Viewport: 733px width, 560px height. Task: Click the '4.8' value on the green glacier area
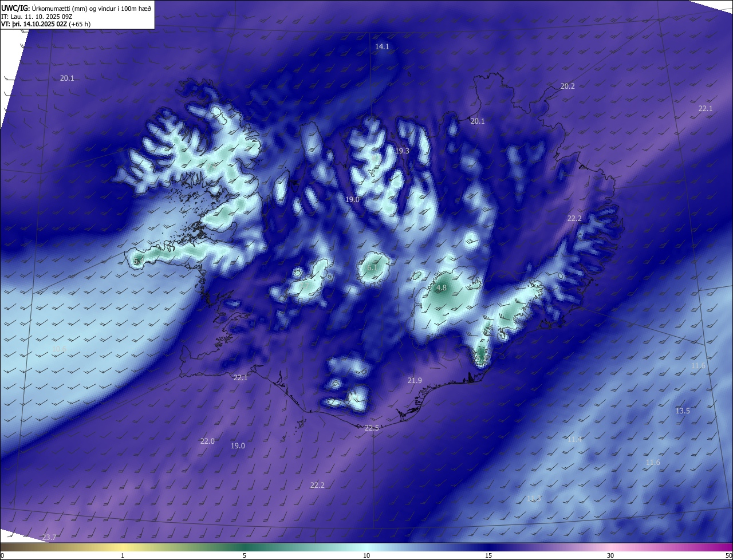(442, 288)
